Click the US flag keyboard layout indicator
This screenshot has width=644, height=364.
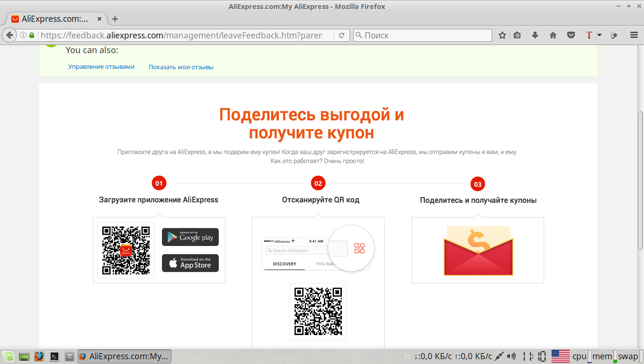click(x=561, y=356)
